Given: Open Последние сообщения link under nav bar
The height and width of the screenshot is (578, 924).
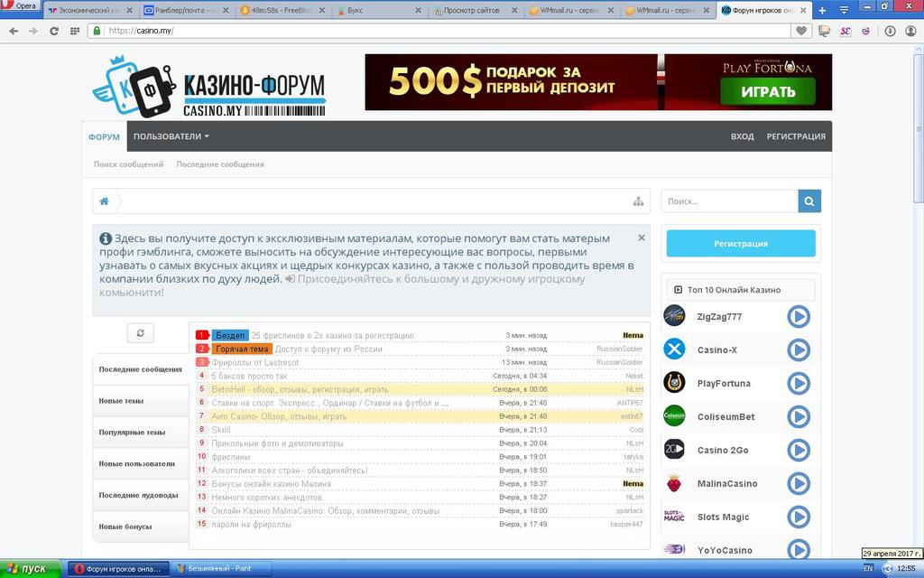Looking at the screenshot, I should (220, 164).
